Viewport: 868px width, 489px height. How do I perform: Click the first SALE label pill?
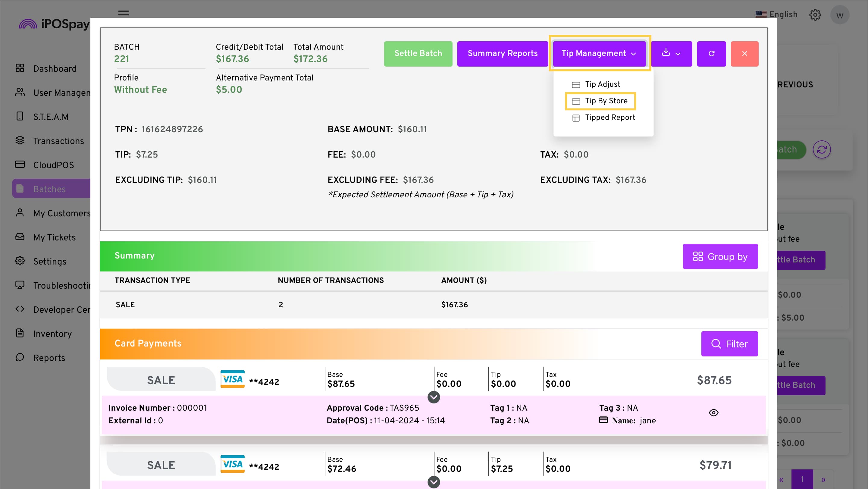161,379
